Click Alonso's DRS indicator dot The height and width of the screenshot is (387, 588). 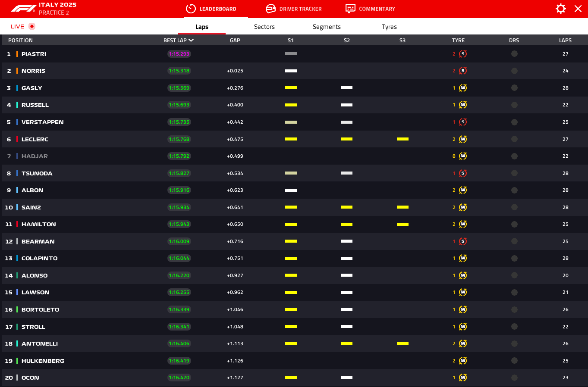[x=514, y=275]
